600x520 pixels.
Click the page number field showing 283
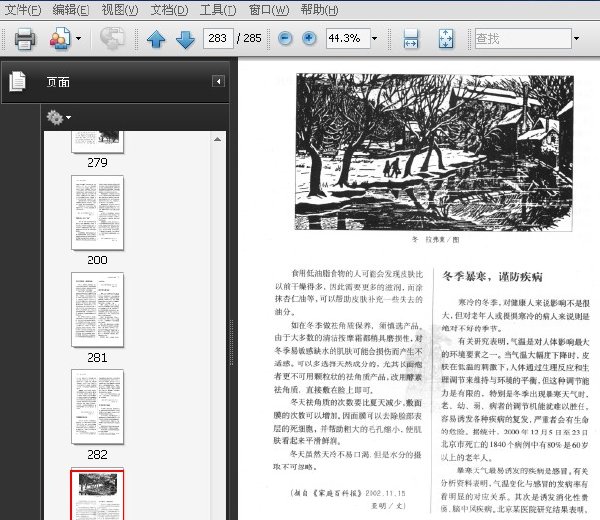tap(218, 38)
